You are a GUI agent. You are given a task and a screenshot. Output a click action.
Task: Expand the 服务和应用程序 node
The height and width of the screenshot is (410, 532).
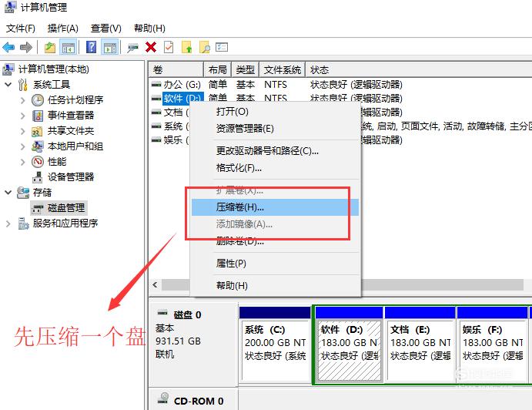pos(8,223)
